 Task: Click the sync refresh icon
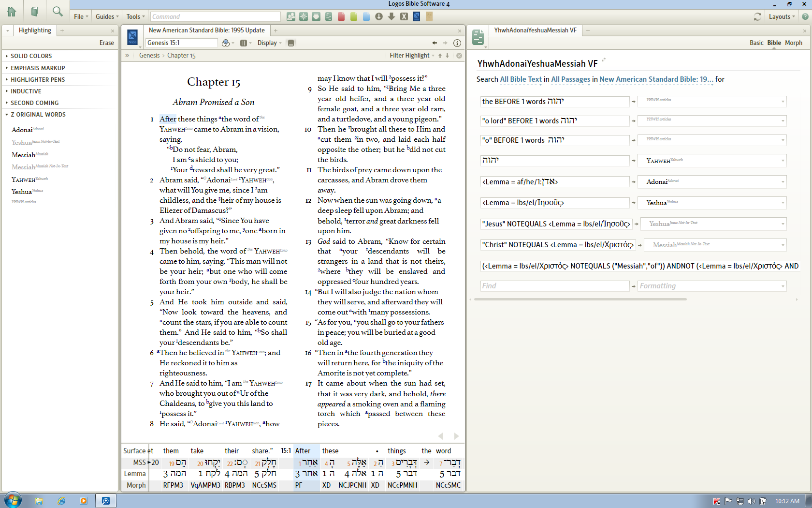(757, 16)
